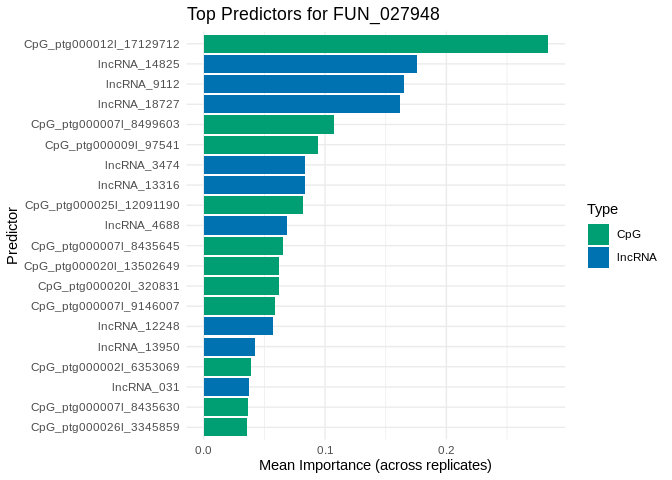Click the lncRNA_031 predictor label
The image size is (672, 480).
[145, 387]
